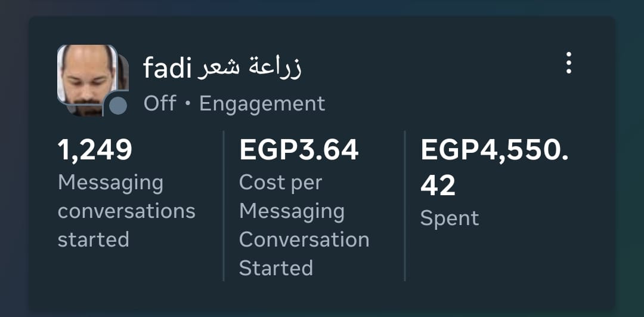
Task: Click the capitalized "Started" label word
Action: point(276,268)
